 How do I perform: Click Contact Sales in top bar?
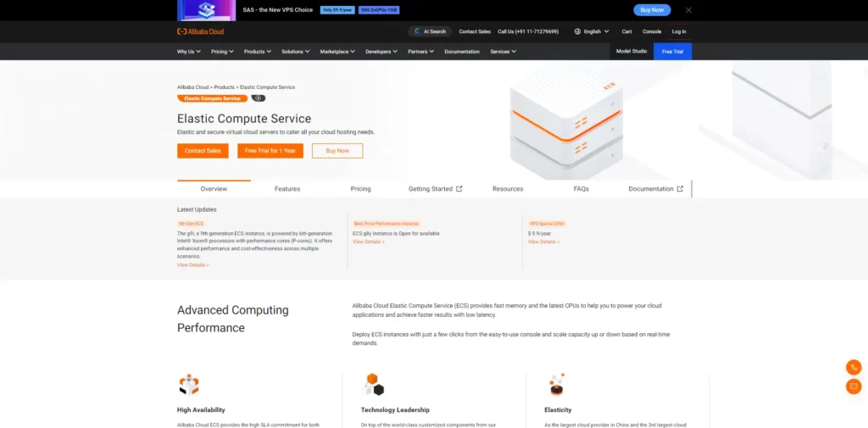[x=475, y=31]
